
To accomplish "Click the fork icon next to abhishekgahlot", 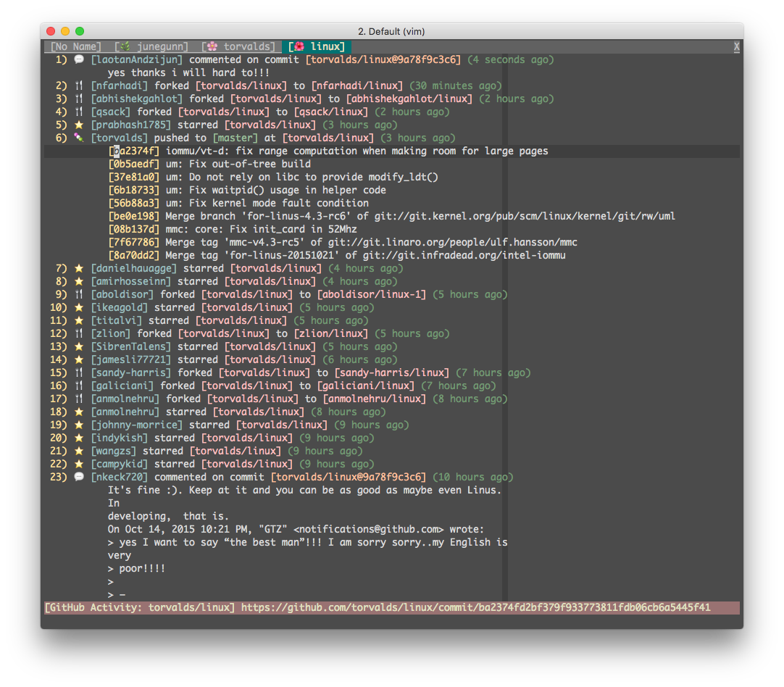I will 79,99.
